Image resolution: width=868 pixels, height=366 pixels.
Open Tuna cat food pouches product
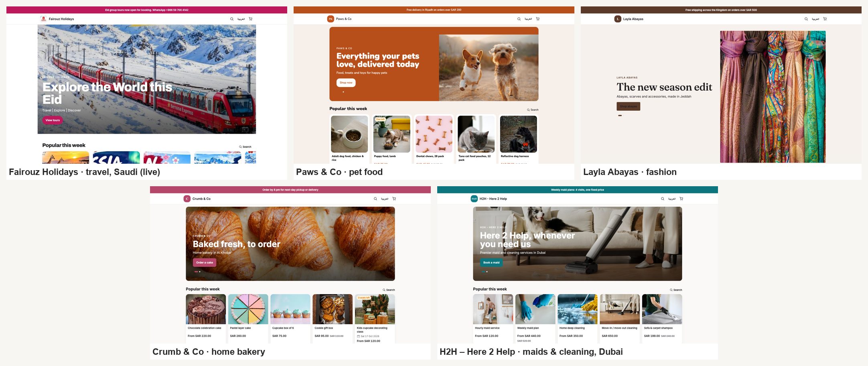point(476,139)
